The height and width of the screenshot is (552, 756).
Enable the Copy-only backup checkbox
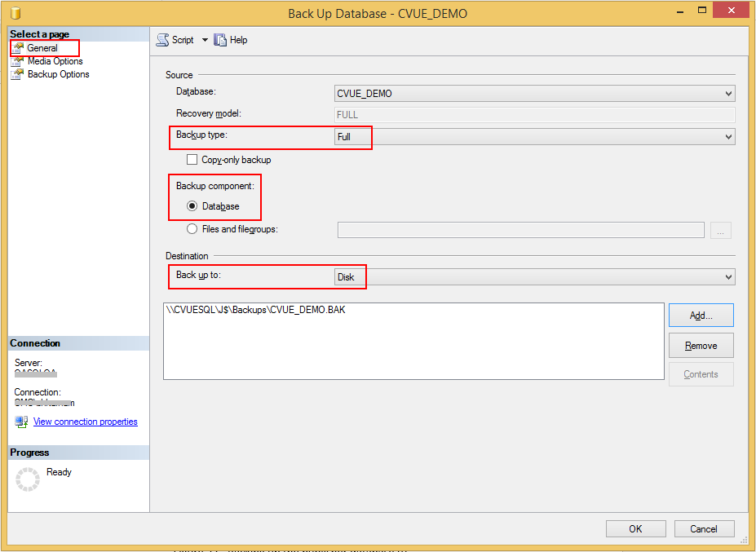coord(192,160)
